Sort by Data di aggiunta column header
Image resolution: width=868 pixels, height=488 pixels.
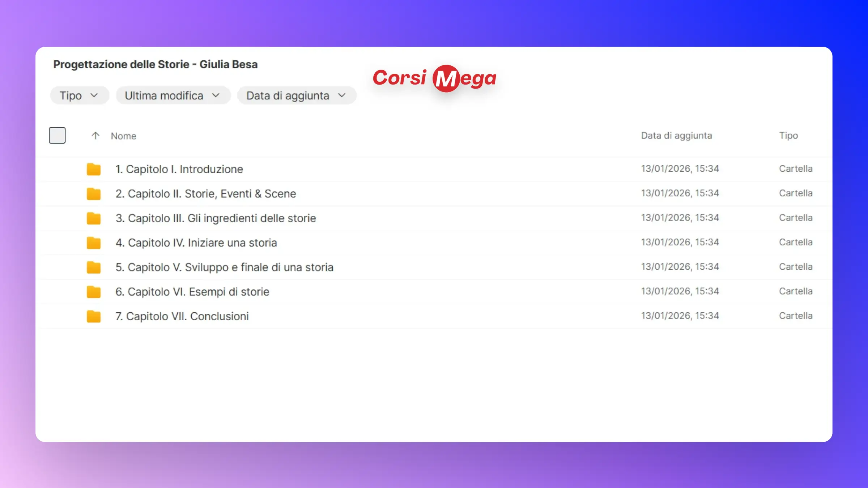[676, 136]
